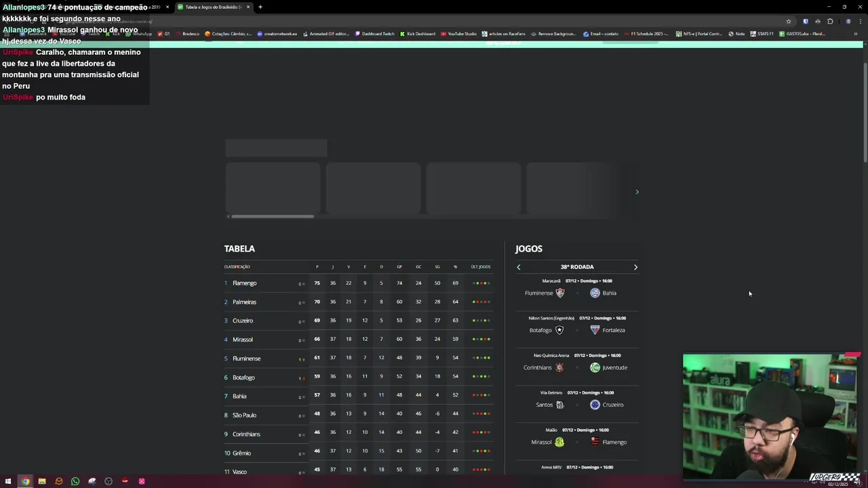Open the F1 Schedule 2025 bookmark
The image size is (868, 488).
click(646, 34)
